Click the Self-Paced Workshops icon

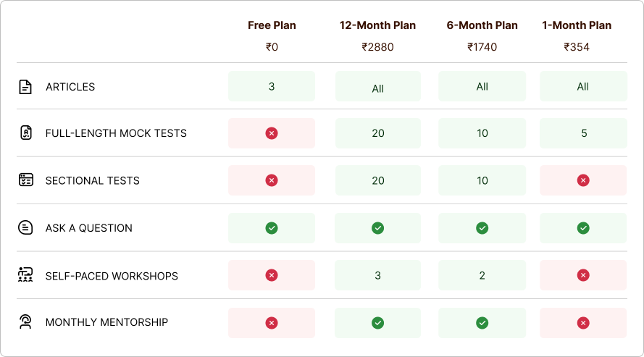25,274
